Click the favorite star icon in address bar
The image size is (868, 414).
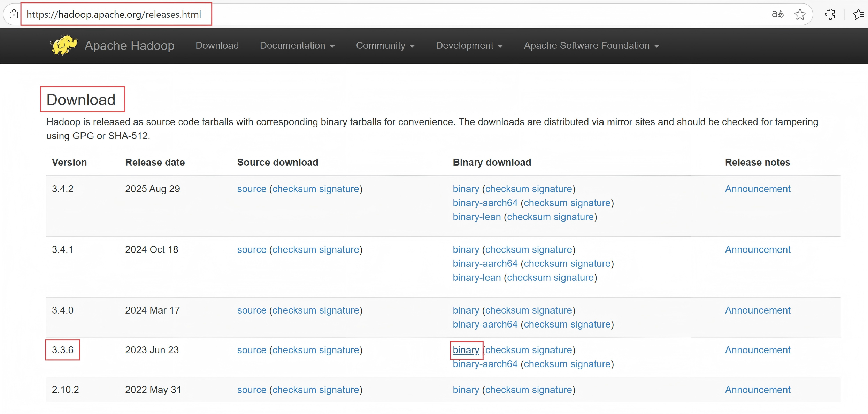coord(800,14)
